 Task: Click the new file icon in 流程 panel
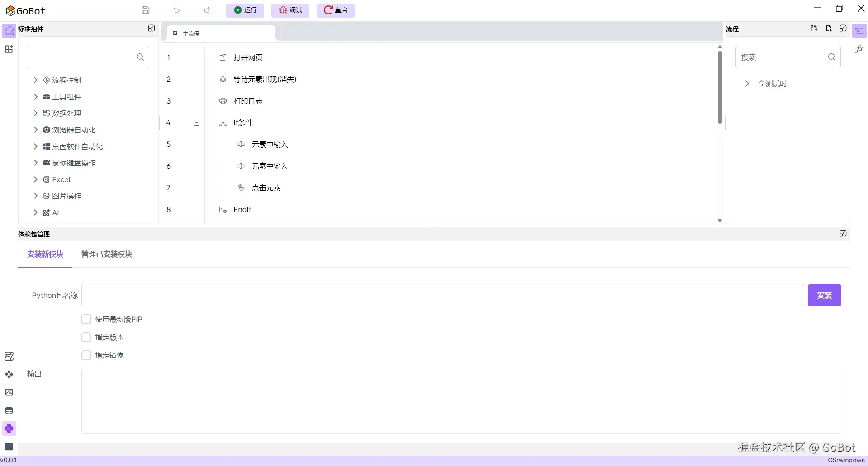[x=829, y=28]
